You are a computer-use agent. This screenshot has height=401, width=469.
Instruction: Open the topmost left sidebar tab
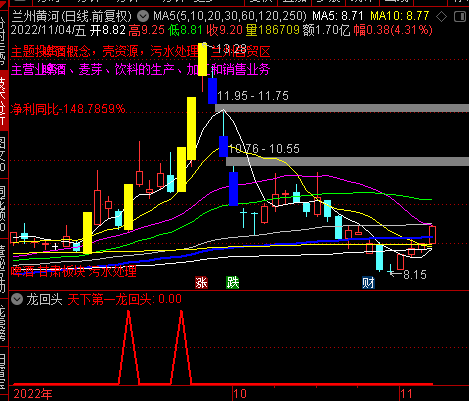coord(3,38)
